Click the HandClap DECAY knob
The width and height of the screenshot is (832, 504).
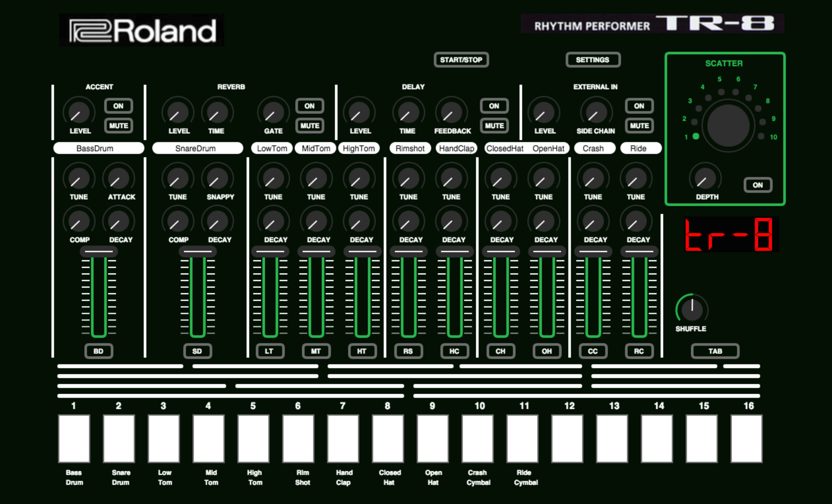click(451, 221)
